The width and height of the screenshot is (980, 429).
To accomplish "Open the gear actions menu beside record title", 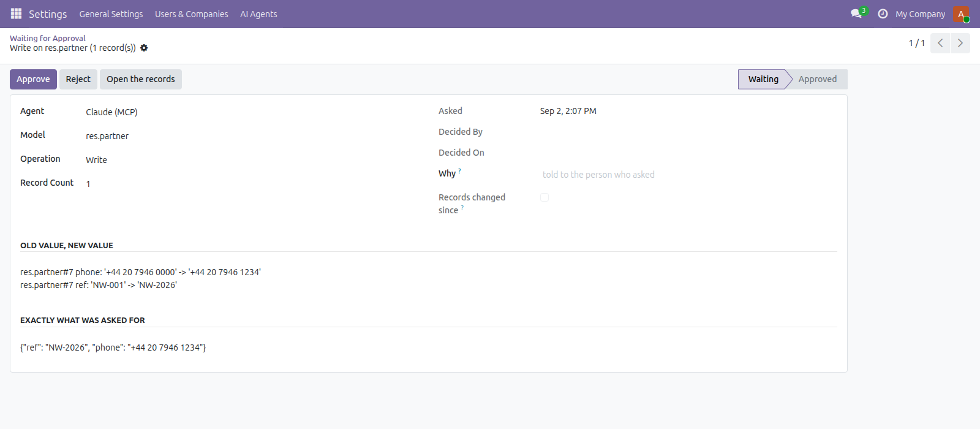I will click(x=144, y=48).
